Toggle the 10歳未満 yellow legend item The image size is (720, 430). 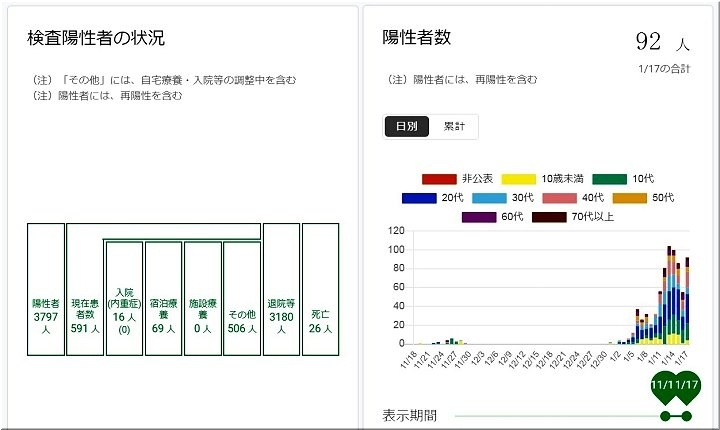517,178
